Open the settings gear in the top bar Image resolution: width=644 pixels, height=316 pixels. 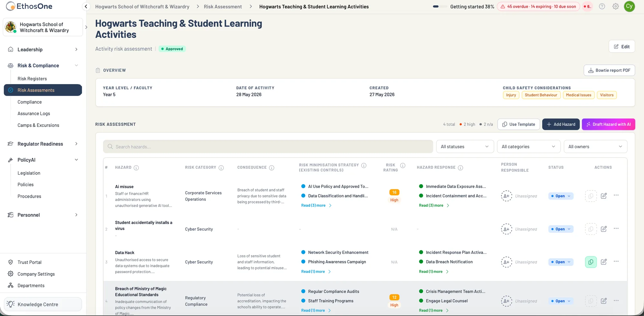tap(615, 6)
